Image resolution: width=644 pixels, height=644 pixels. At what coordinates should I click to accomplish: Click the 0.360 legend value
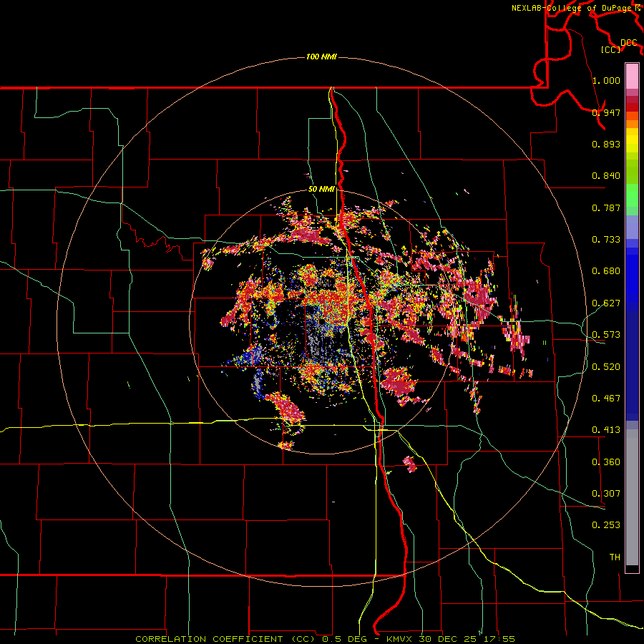[606, 462]
